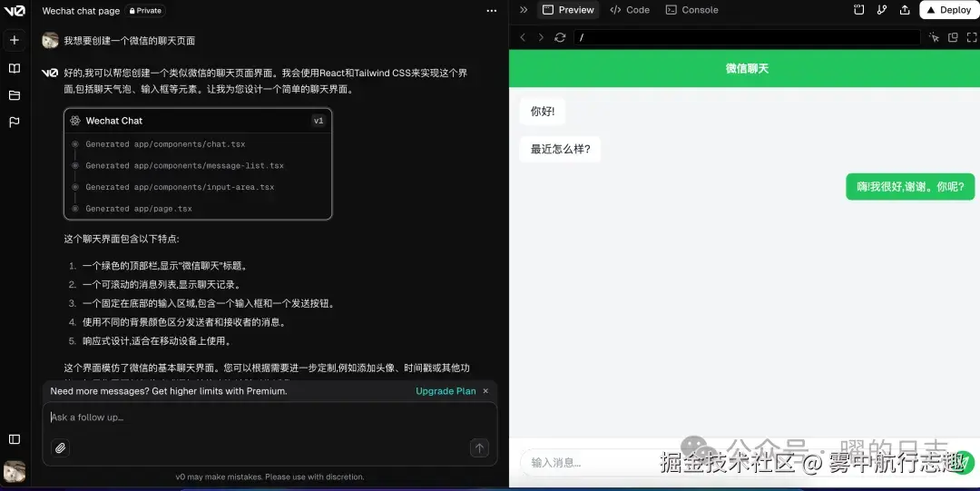Switch to the Console tab
The height and width of the screenshot is (491, 980).
pyautogui.click(x=691, y=10)
